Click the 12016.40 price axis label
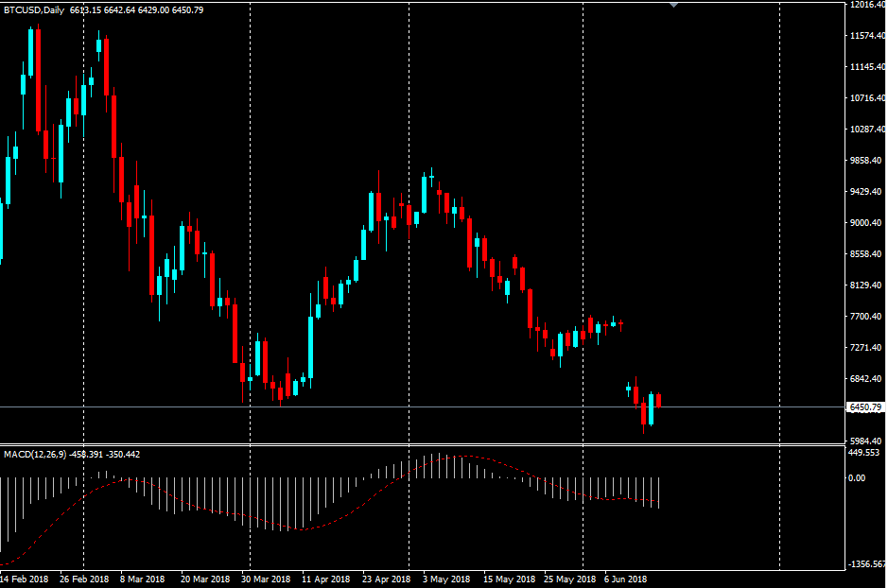 click(867, 5)
